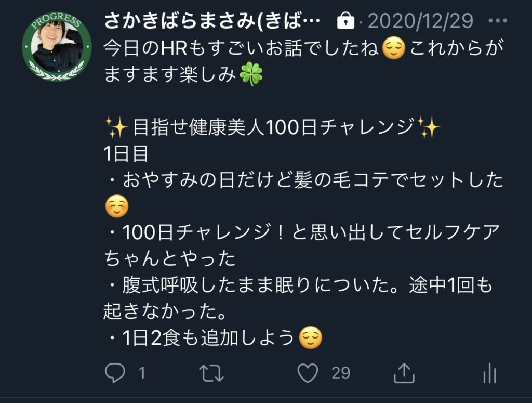
Task: Open the reply comment icon
Action: pos(115,373)
